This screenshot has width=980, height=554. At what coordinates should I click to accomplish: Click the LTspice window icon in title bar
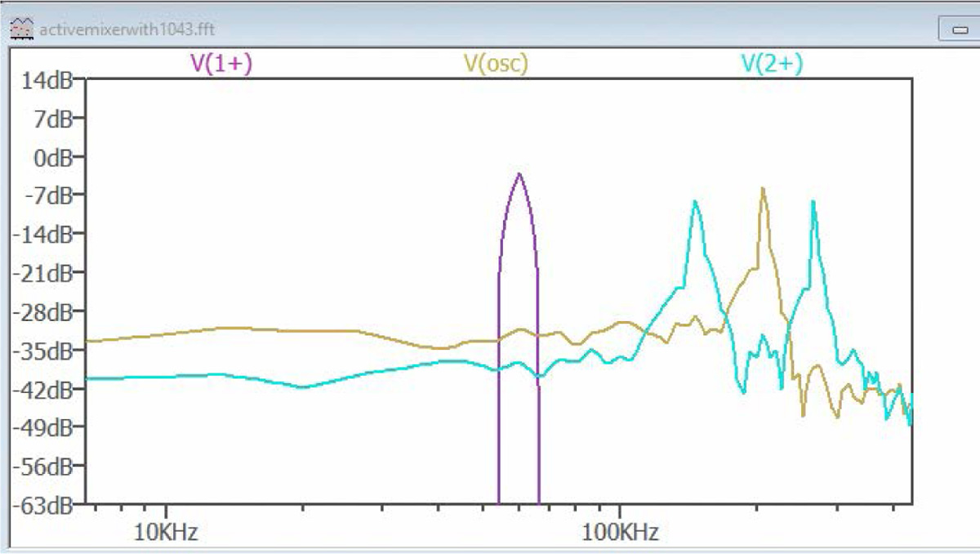pyautogui.click(x=16, y=29)
